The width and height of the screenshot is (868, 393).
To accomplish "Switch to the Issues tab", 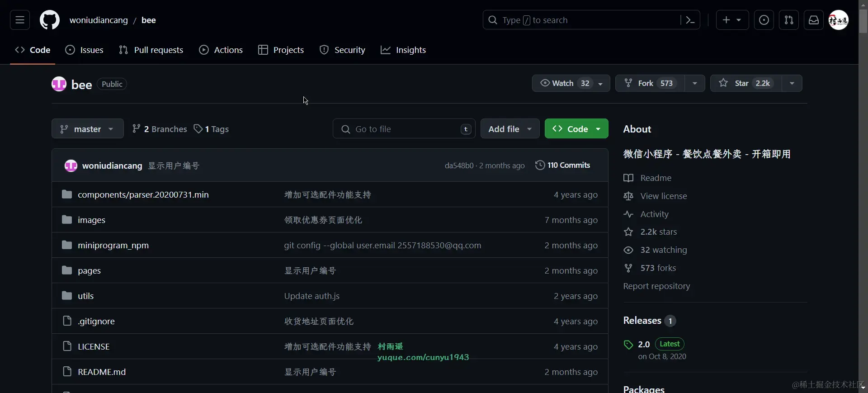I will 85,50.
